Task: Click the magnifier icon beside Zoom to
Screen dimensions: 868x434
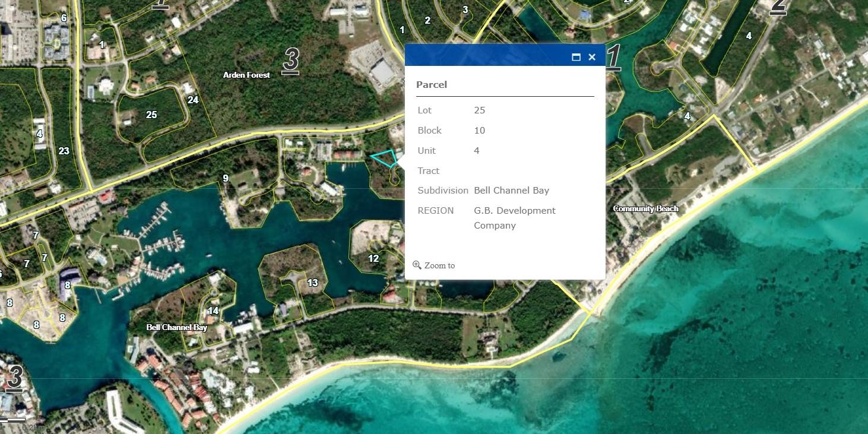Action: pyautogui.click(x=417, y=265)
